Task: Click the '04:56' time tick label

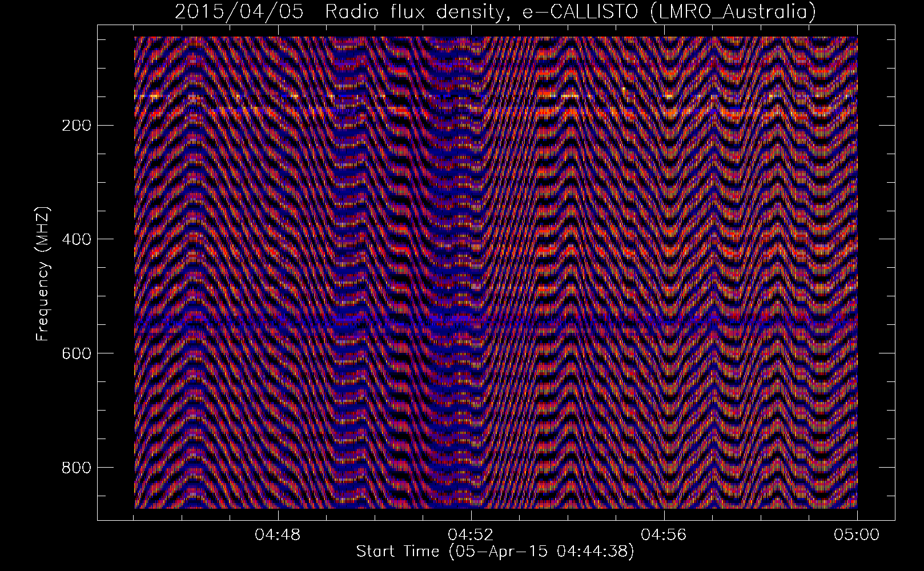Action: tap(664, 535)
